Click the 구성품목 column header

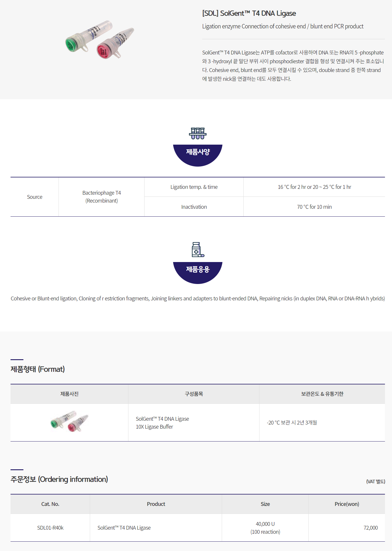pyautogui.click(x=194, y=394)
